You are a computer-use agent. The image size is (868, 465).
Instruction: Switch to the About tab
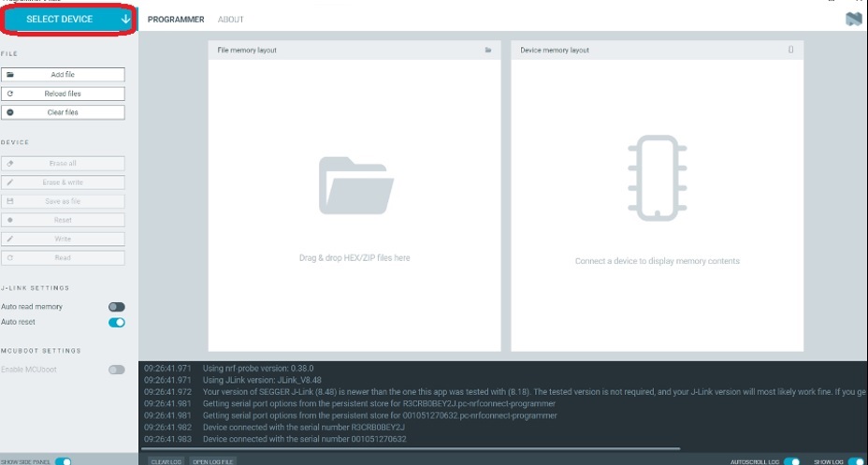[230, 19]
